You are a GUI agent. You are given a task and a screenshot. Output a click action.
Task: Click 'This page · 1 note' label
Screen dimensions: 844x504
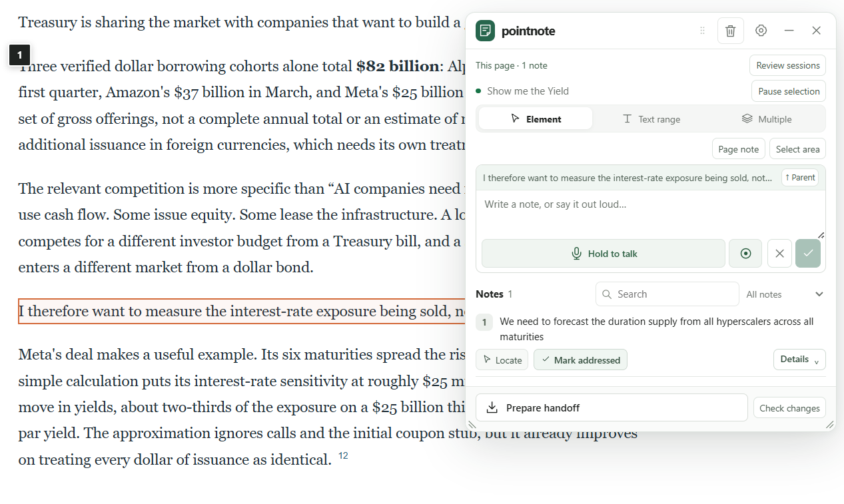[512, 65]
